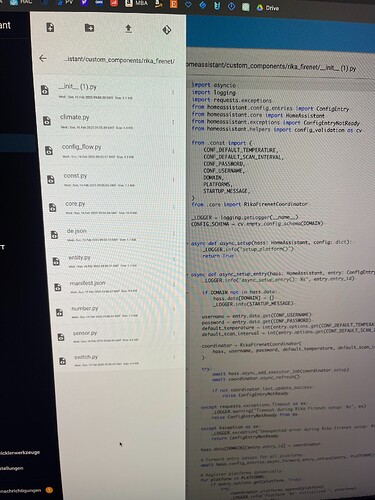Click the Drive bookmark in the browser bar
375x500 pixels.
(x=268, y=8)
